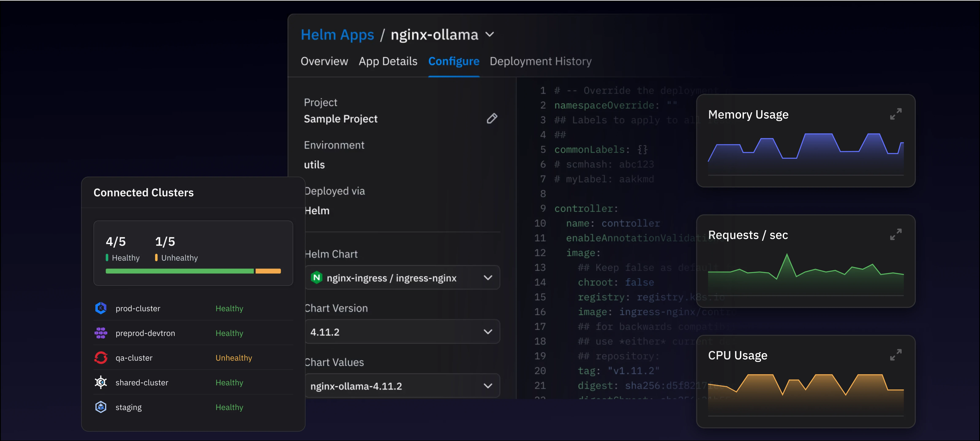
Task: Expand the CPU Usage chart
Action: click(x=896, y=354)
